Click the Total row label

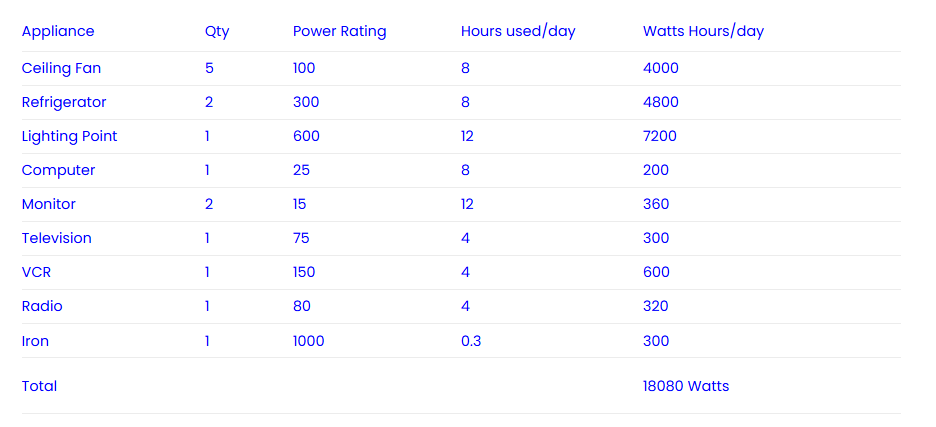pos(39,386)
